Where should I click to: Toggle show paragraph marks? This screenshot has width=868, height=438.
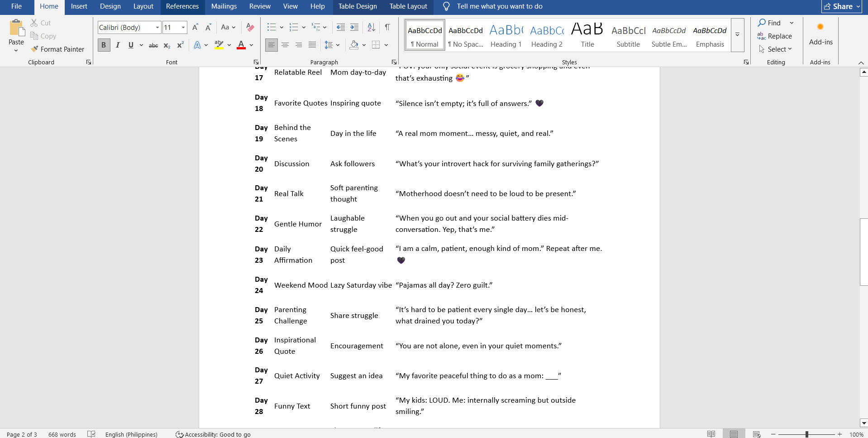tap(387, 27)
